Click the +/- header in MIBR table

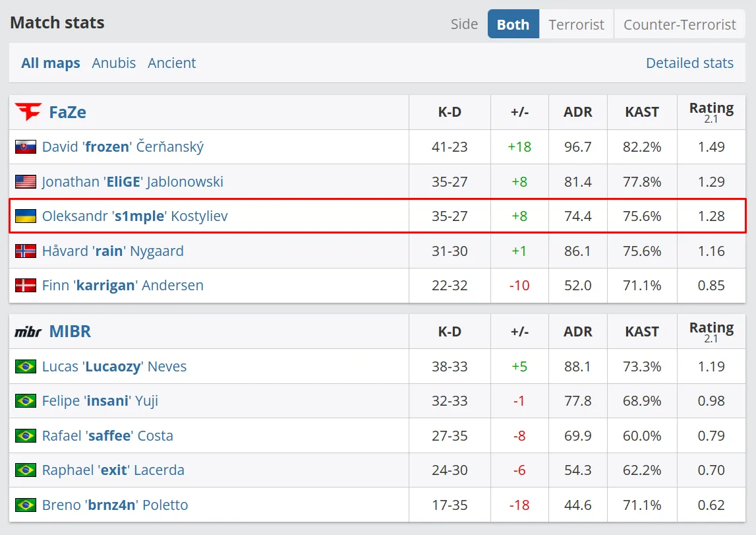pos(520,332)
